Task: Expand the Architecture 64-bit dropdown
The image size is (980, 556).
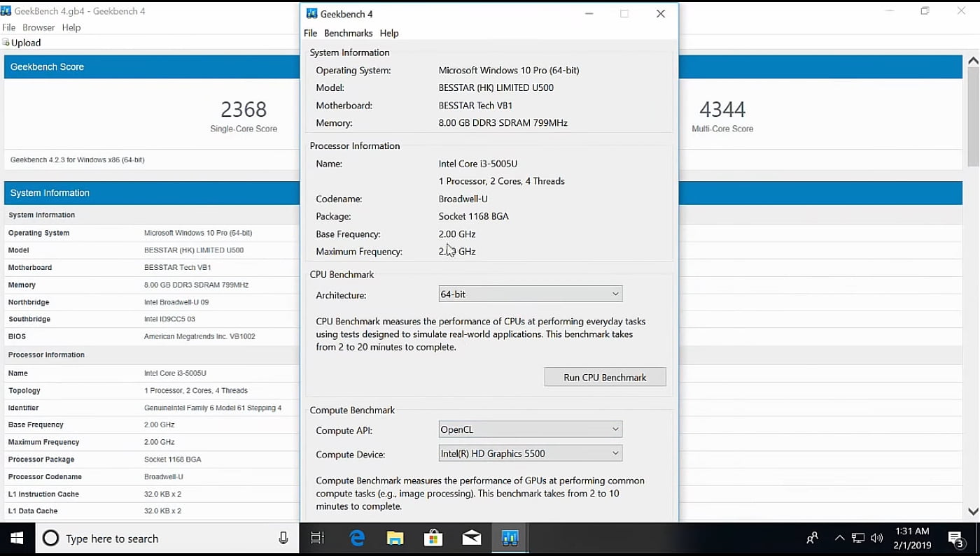Action: pos(530,294)
